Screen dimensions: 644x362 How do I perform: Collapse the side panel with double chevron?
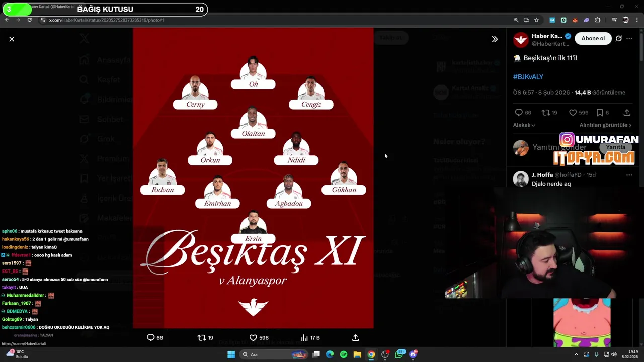[495, 39]
